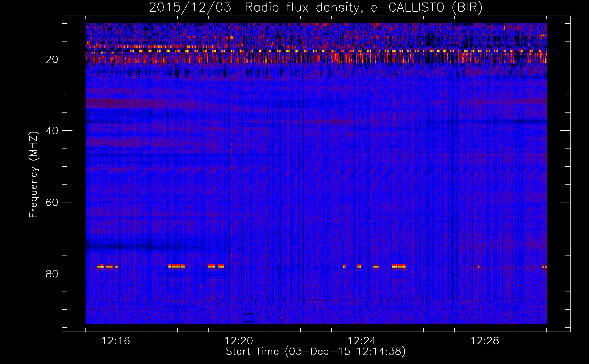Choose the 12:28 time tick label
Screen dimensions: 589x364
(x=485, y=341)
